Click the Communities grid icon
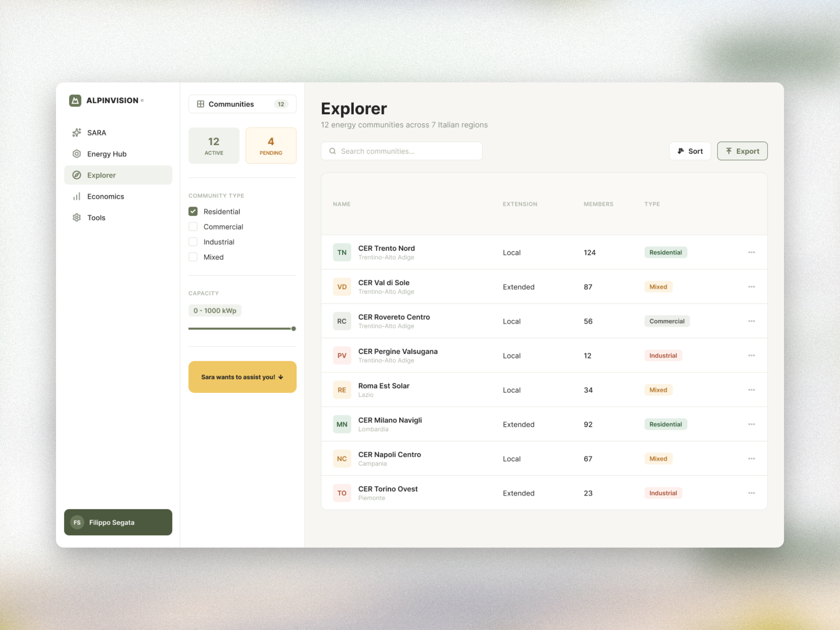Screen dimensions: 840x630 201,104
